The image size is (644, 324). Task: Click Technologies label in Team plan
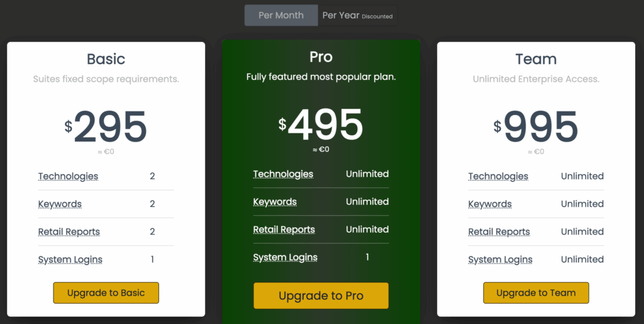(498, 176)
